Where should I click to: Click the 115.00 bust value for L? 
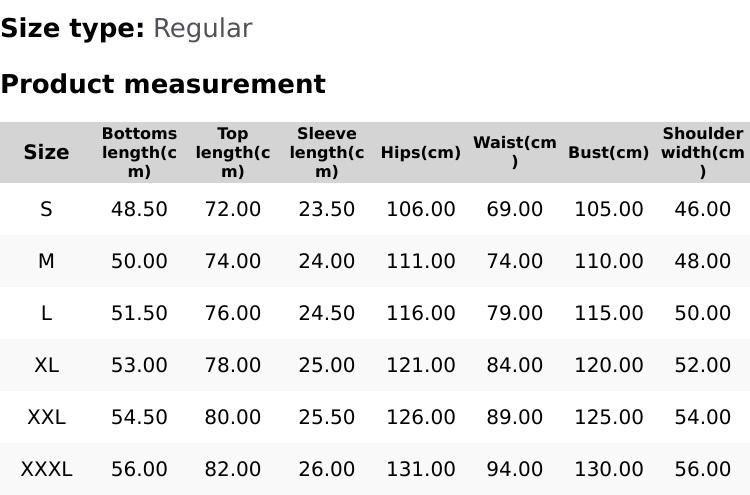(x=609, y=313)
